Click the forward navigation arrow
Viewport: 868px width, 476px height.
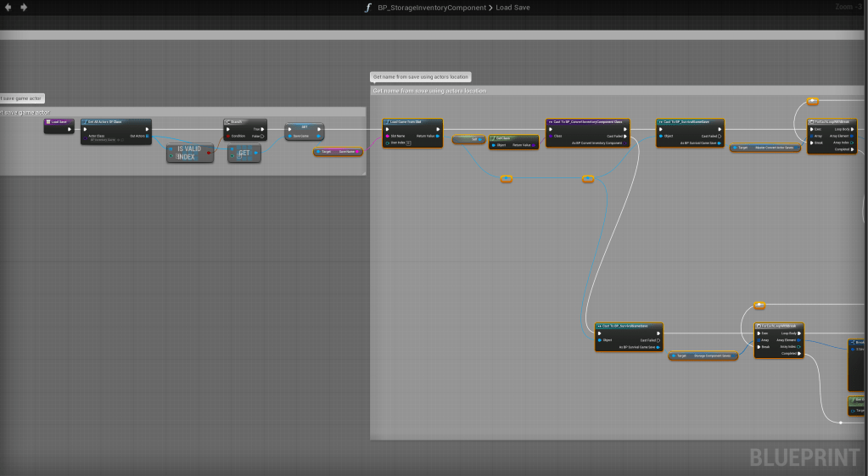pos(24,8)
